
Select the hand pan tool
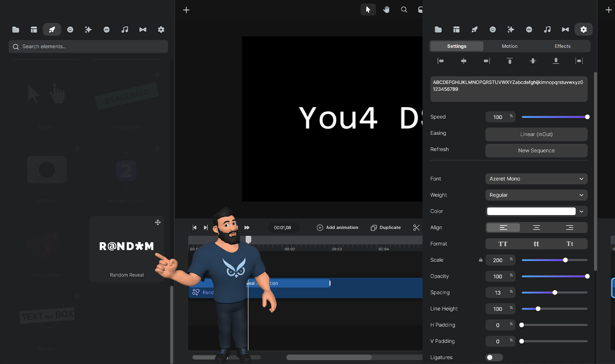click(386, 10)
